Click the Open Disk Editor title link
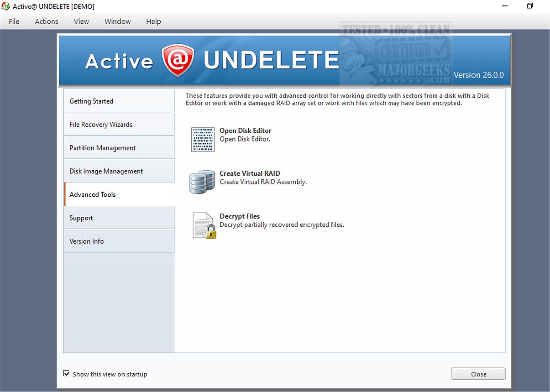The height and width of the screenshot is (392, 550). pos(246,131)
